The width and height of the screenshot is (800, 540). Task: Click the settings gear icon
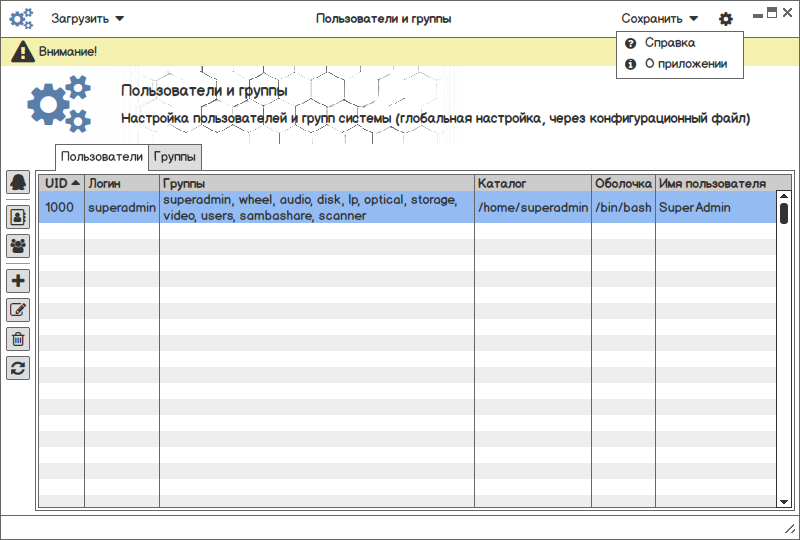point(726,19)
